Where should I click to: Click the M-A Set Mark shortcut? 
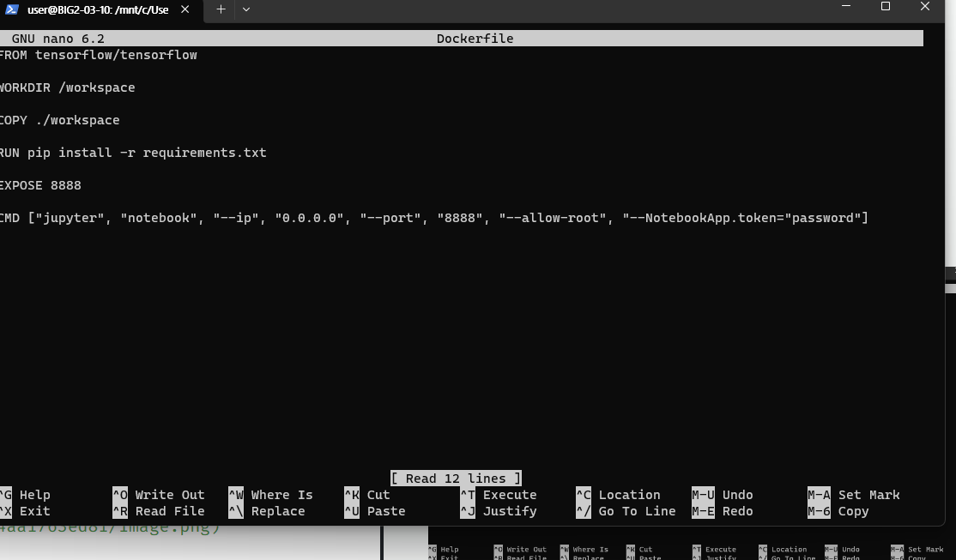click(x=854, y=495)
